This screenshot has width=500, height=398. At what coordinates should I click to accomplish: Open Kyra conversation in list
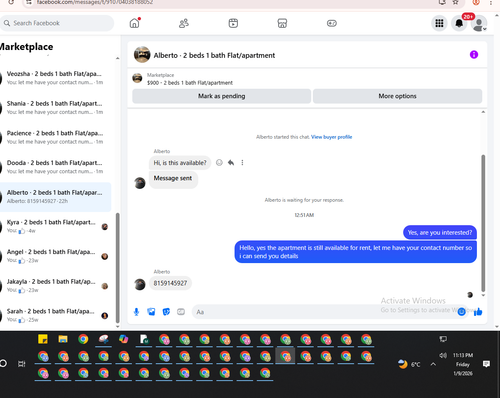point(55,226)
